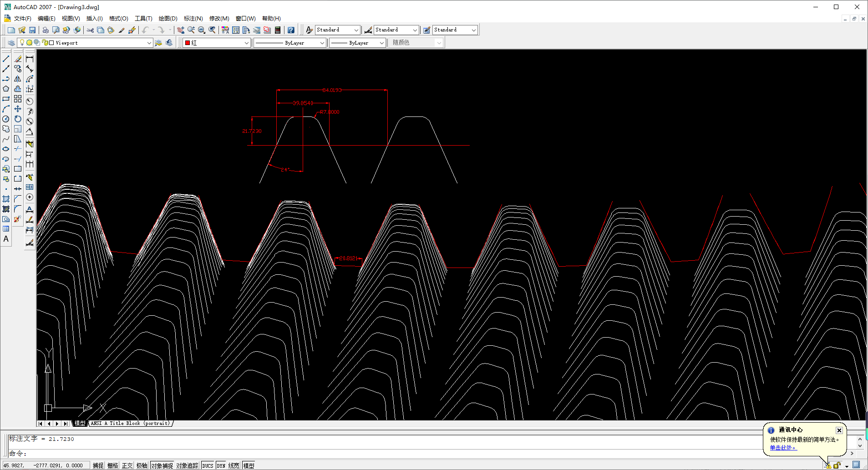The image size is (868, 470).
Task: Click the Layer Previous icon
Action: click(x=169, y=43)
